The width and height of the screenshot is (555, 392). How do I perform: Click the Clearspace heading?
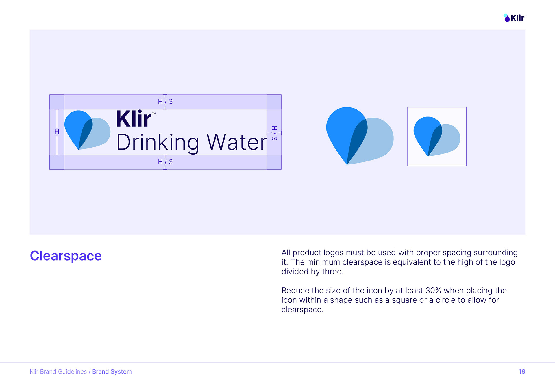click(66, 256)
